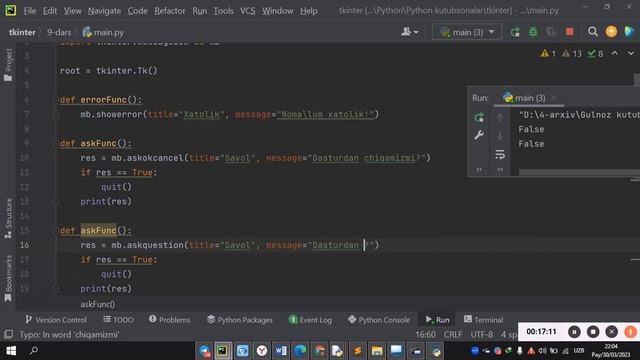Collapse the errorFunc function fold marker
This screenshot has width=640, height=360.
[x=56, y=100]
